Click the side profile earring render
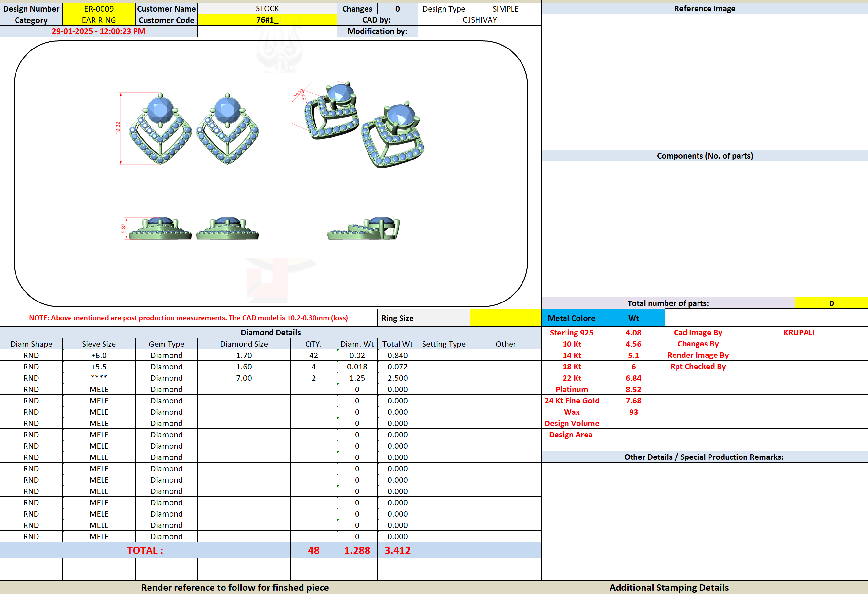This screenshot has width=868, height=594. 363,228
